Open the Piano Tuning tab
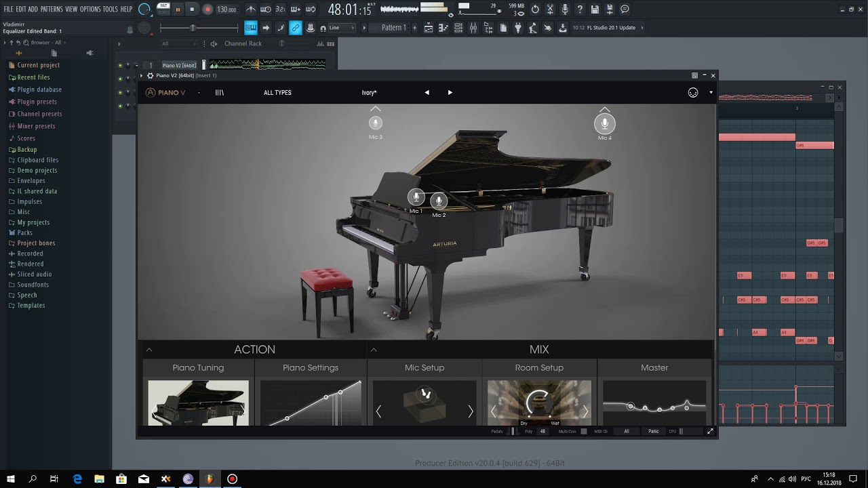 [x=198, y=367]
